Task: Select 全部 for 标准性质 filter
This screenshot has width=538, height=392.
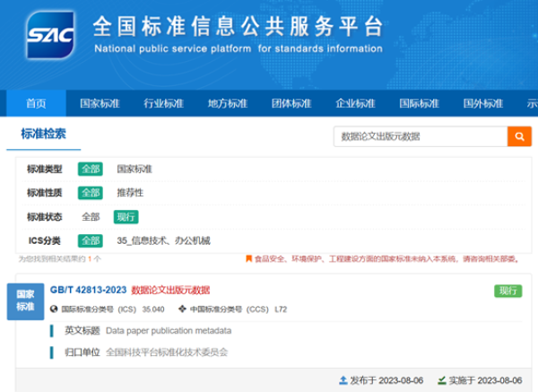Action: [x=91, y=192]
